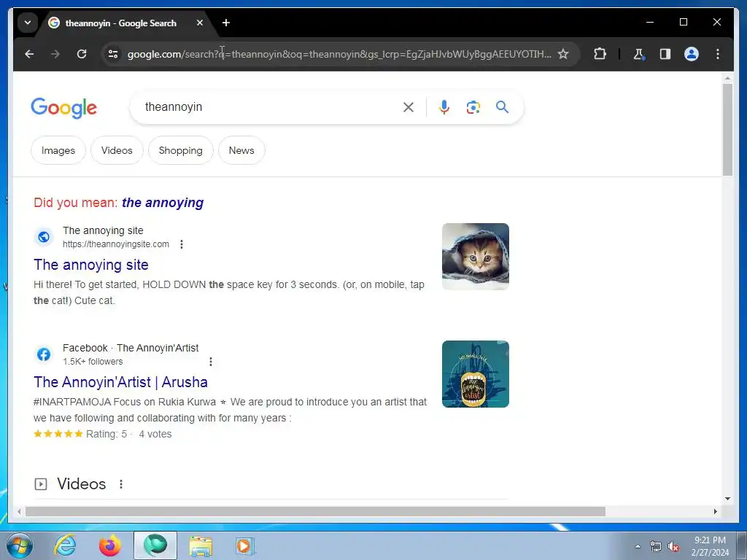Open 'The Annoyin'Artist | Arusha' result

pos(120,382)
